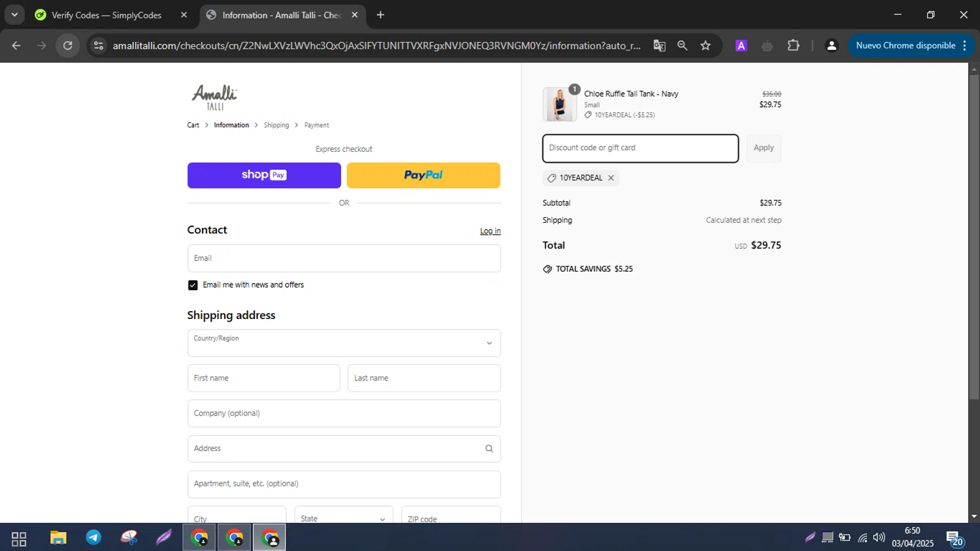Reload the checkout page

[x=68, y=46]
